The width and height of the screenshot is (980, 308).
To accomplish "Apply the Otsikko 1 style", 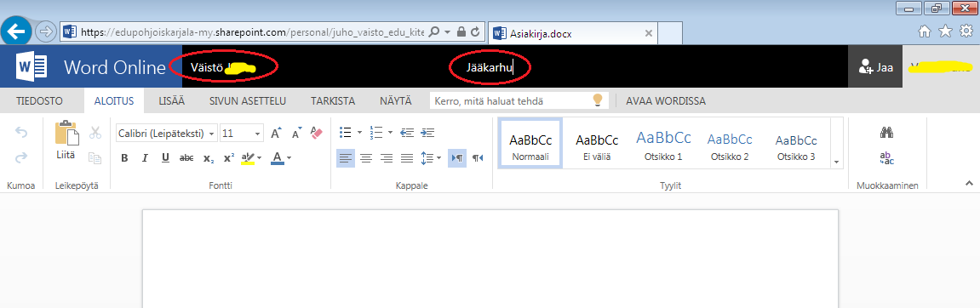I will pos(663,147).
